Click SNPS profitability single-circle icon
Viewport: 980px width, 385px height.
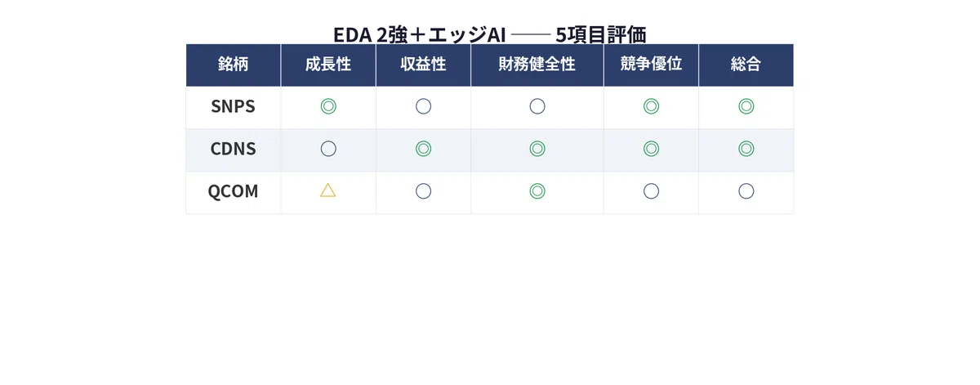click(x=423, y=106)
